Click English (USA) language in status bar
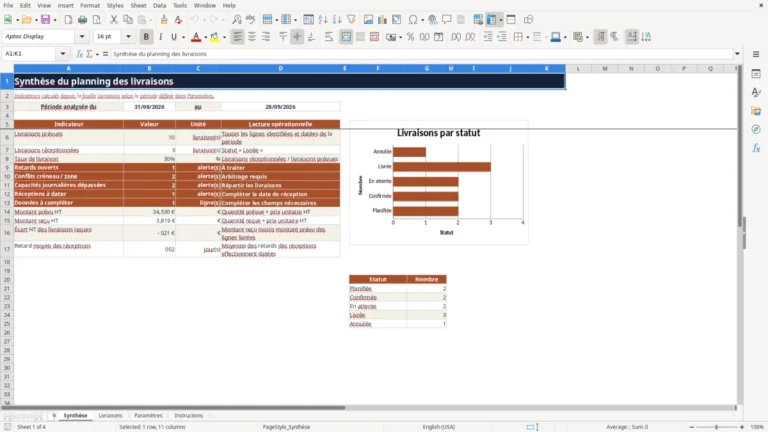 [438, 427]
